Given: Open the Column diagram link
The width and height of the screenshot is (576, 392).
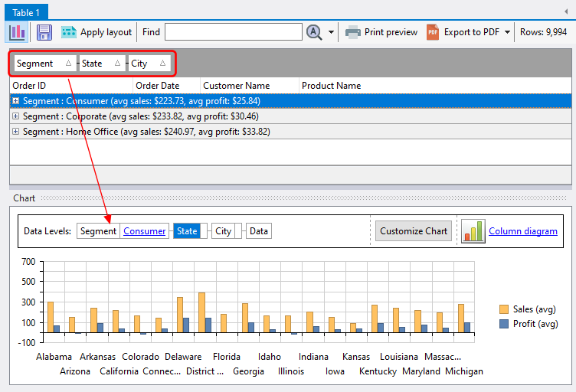Looking at the screenshot, I should (x=523, y=231).
